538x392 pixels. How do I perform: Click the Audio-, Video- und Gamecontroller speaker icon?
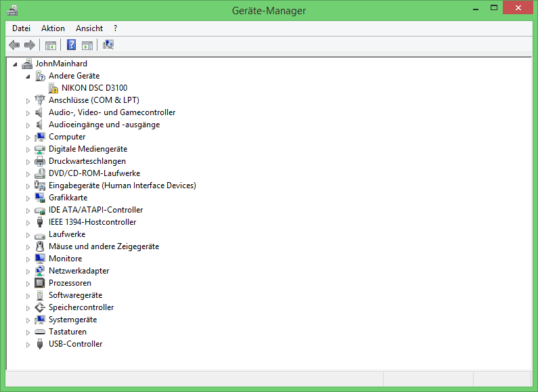pyautogui.click(x=39, y=112)
